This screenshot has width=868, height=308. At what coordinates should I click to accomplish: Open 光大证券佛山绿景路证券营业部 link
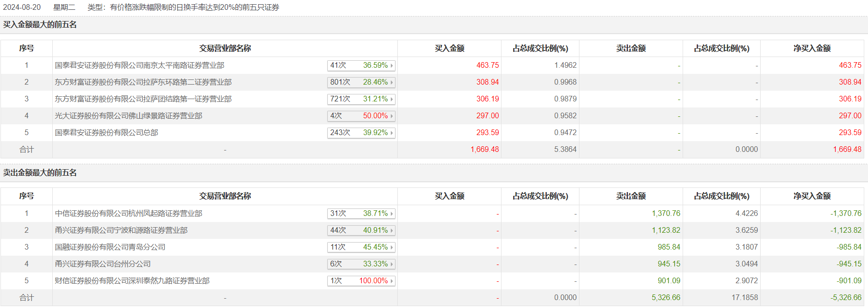coord(128,116)
